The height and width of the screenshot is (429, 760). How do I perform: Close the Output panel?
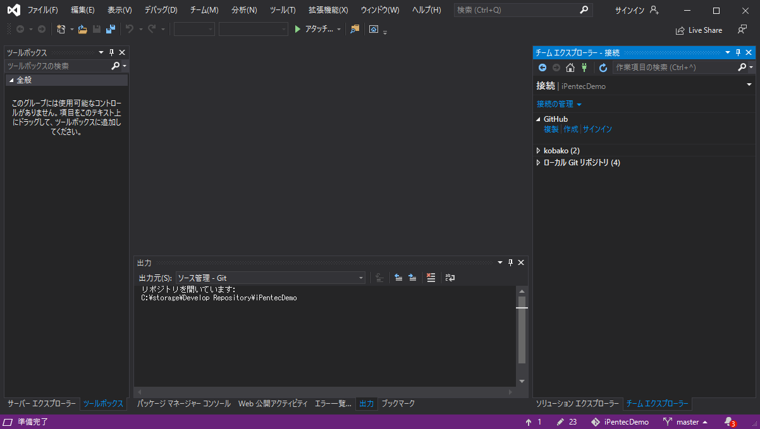(x=521, y=262)
